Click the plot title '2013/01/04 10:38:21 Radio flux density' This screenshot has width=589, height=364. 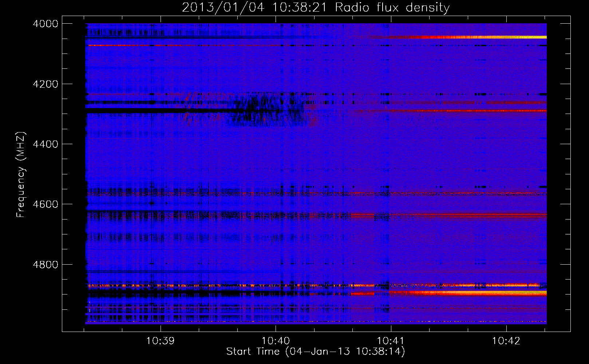point(316,7)
